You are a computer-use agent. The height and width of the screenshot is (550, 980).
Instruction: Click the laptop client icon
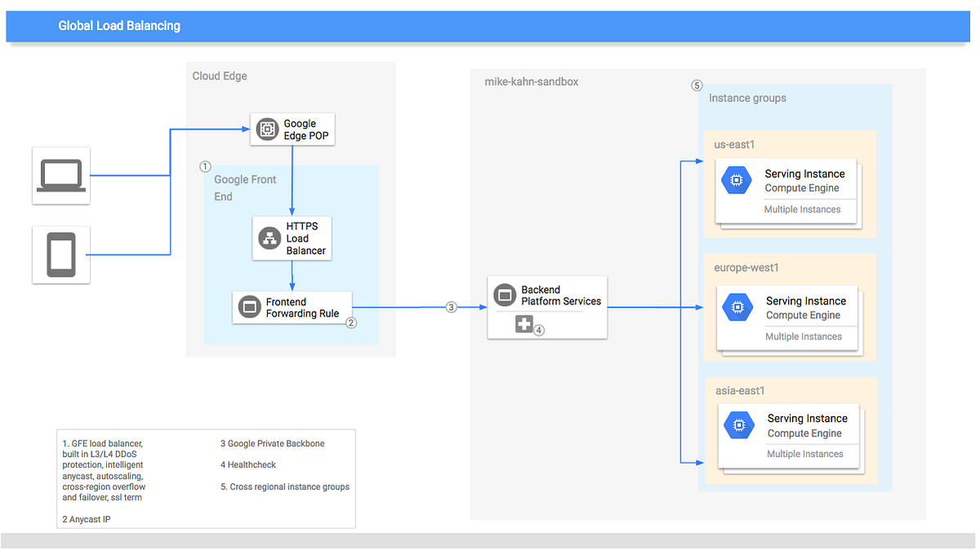pos(61,175)
